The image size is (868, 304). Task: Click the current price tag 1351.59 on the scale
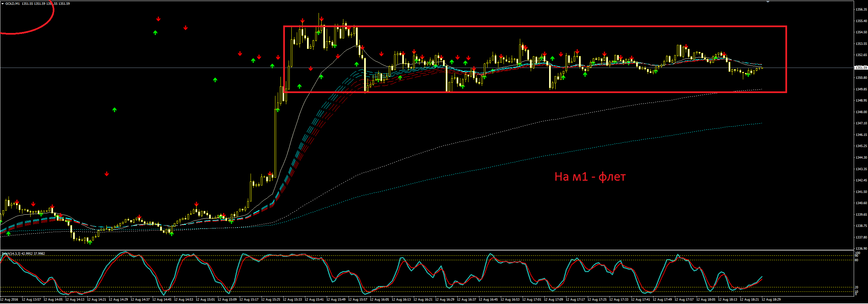click(x=861, y=68)
